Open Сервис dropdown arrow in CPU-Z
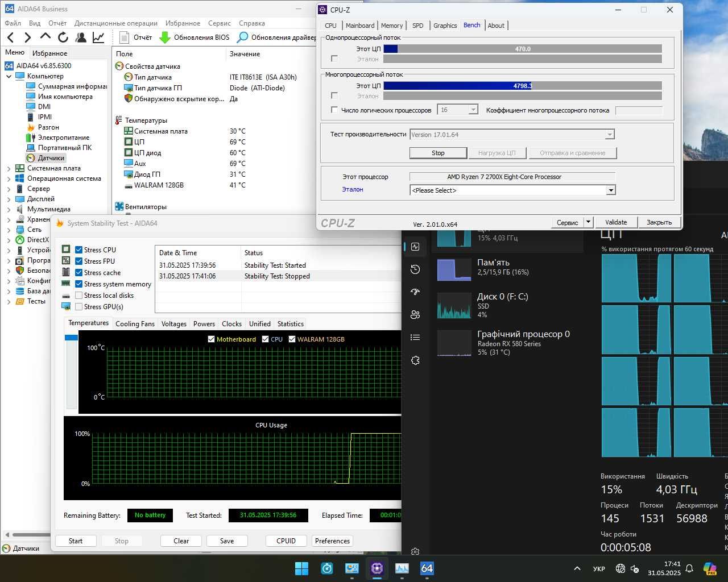 tap(589, 222)
